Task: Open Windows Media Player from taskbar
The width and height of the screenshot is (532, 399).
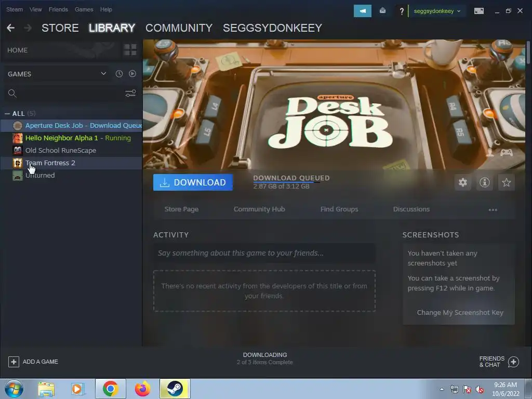Action: [78, 389]
